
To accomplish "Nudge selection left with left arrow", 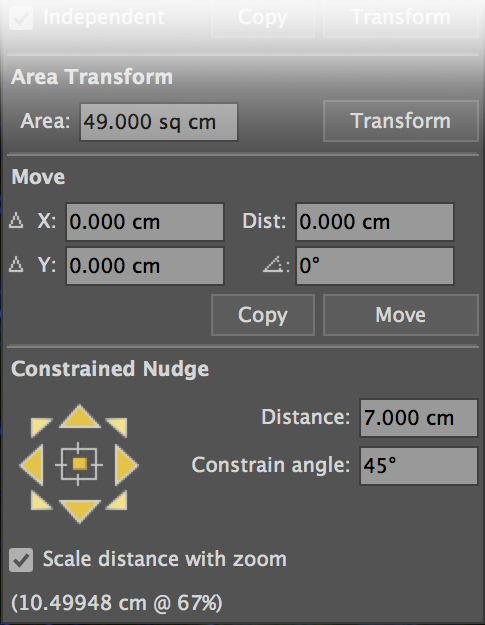I will pyautogui.click(x=31, y=465).
